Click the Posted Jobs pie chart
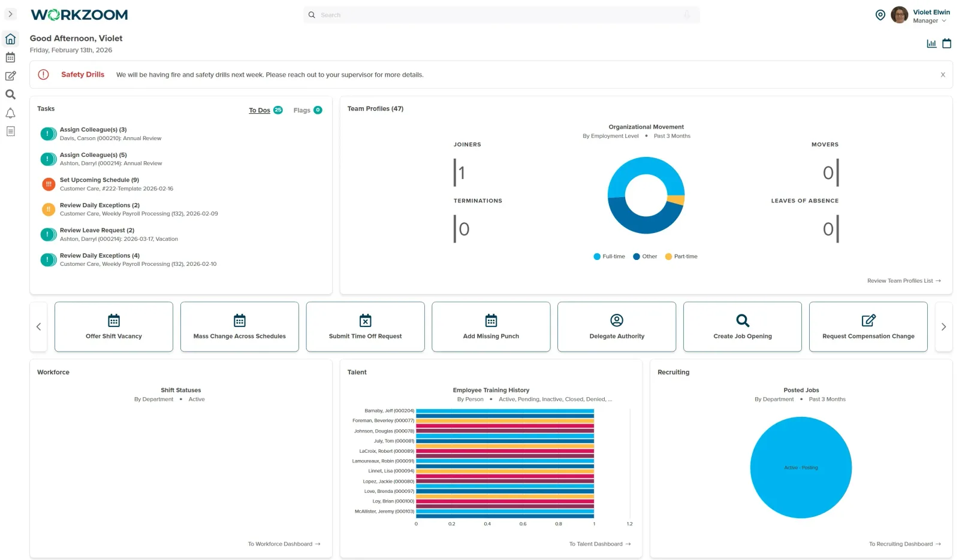 point(801,468)
